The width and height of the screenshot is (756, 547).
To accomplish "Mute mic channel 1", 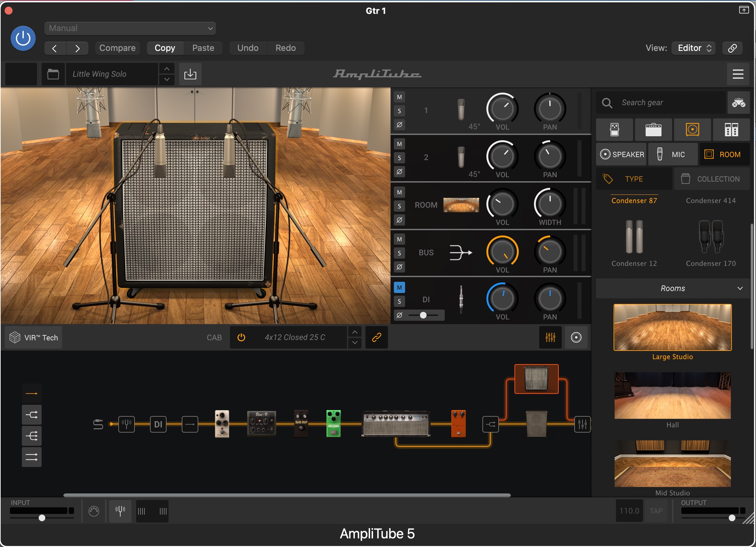I will pyautogui.click(x=399, y=97).
